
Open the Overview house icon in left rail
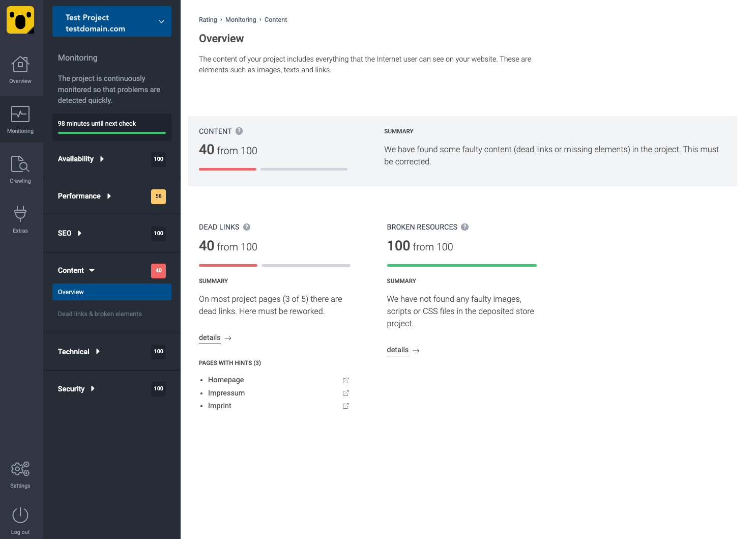[20, 65]
